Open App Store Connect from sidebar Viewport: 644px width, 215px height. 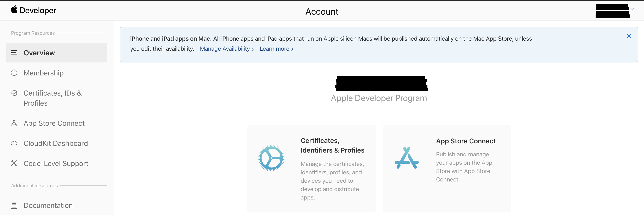coord(54,123)
